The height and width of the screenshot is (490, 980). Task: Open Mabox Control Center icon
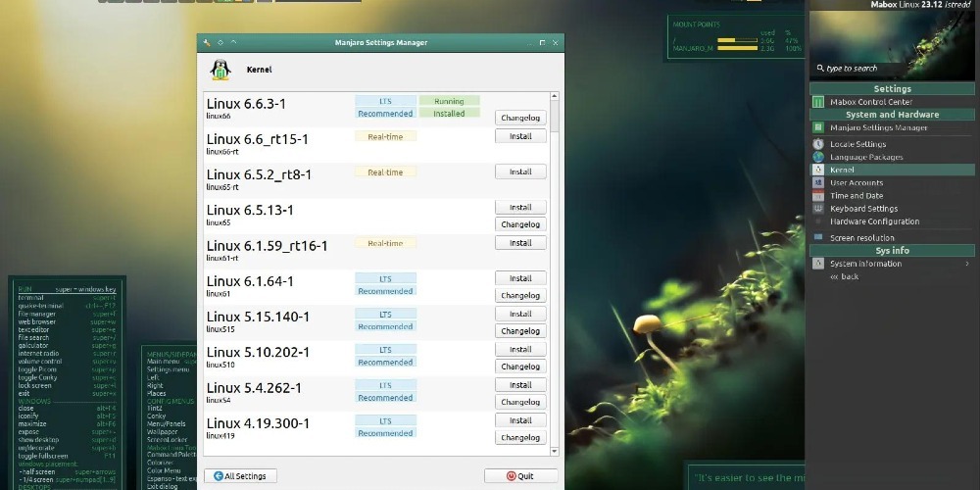click(818, 102)
